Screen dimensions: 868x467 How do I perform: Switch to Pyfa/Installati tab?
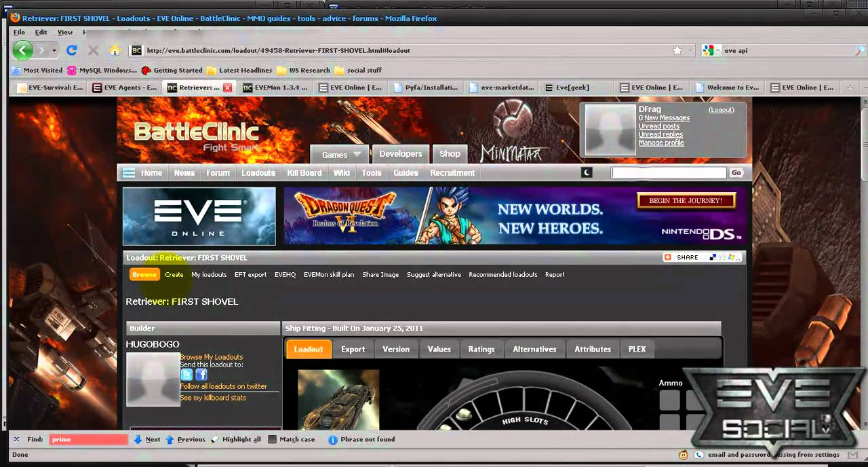pyautogui.click(x=427, y=88)
